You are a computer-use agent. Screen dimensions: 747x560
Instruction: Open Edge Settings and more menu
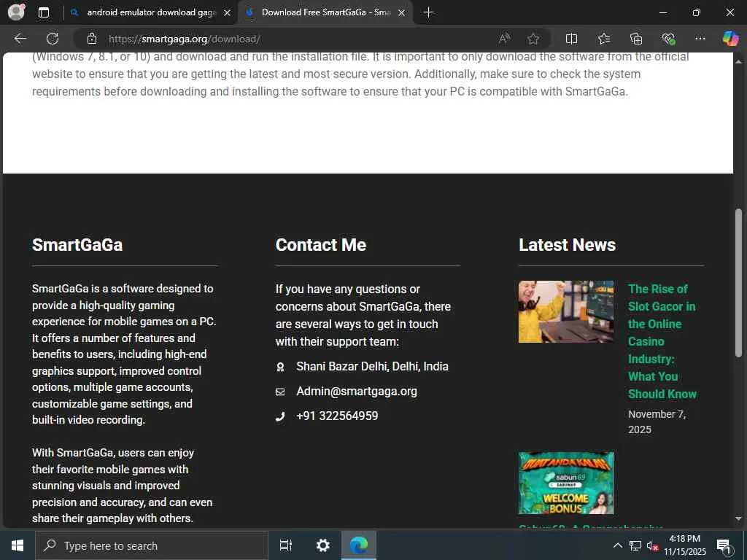point(700,39)
